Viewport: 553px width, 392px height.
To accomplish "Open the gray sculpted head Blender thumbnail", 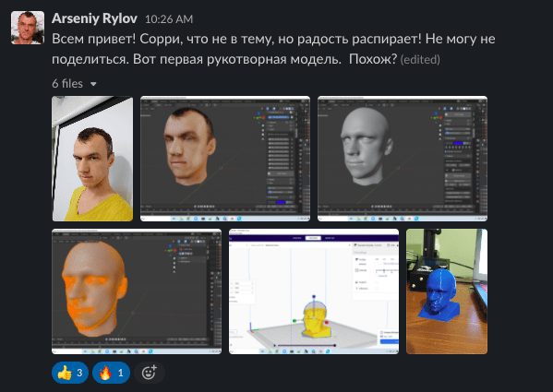I will pos(403,159).
